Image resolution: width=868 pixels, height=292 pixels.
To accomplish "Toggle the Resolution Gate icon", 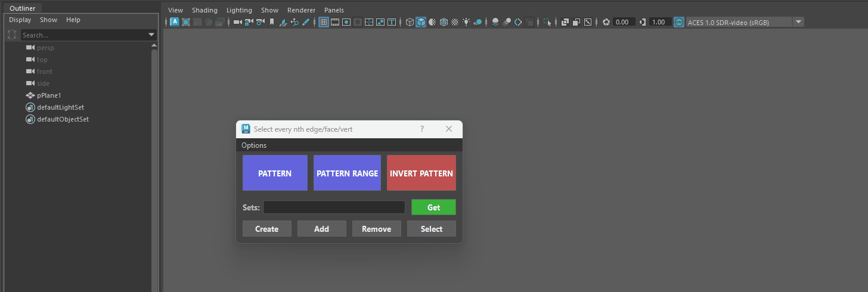I will (346, 22).
